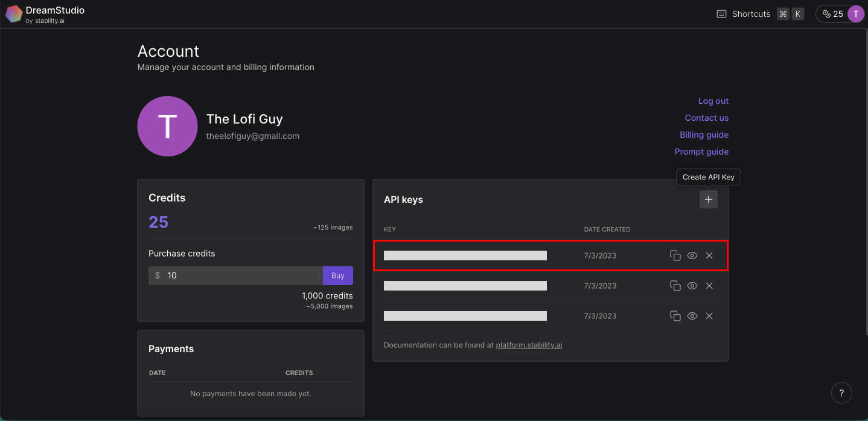This screenshot has height=421, width=868.
Task: Show the second API key with eye icon
Action: point(692,286)
